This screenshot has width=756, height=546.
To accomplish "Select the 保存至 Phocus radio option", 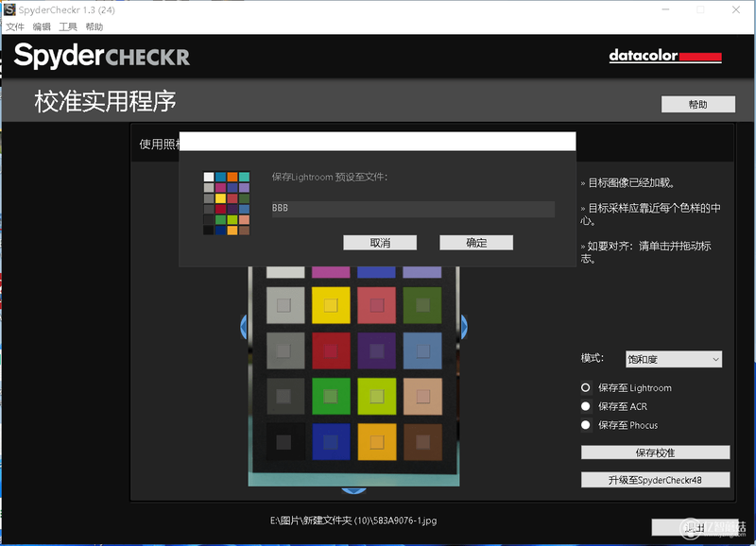I will click(x=586, y=425).
